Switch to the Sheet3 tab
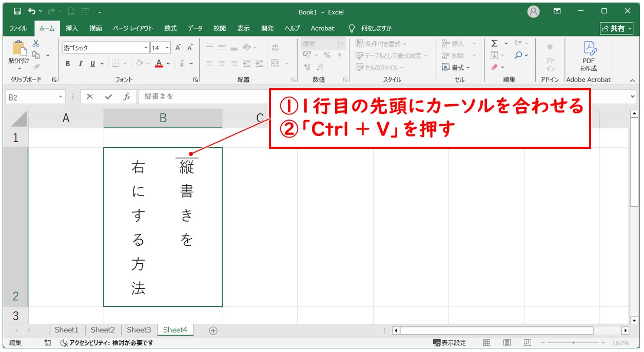 139,330
